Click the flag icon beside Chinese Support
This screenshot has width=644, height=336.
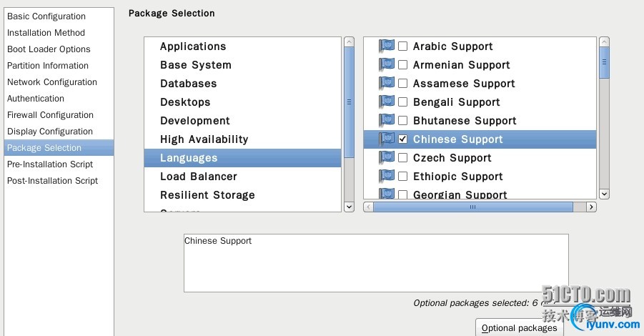[387, 139]
